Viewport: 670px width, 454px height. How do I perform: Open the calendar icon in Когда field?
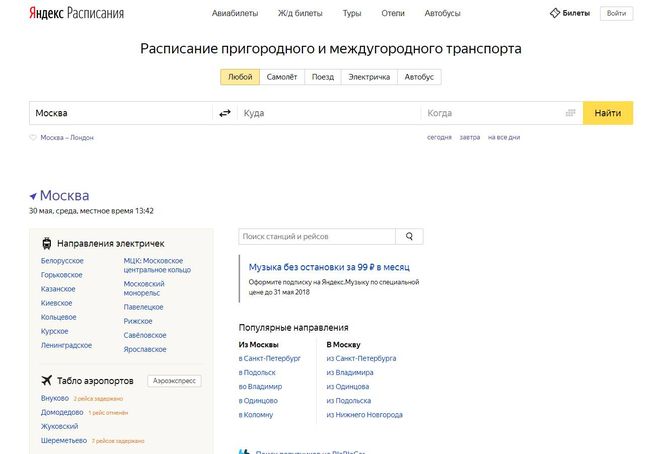pos(570,113)
